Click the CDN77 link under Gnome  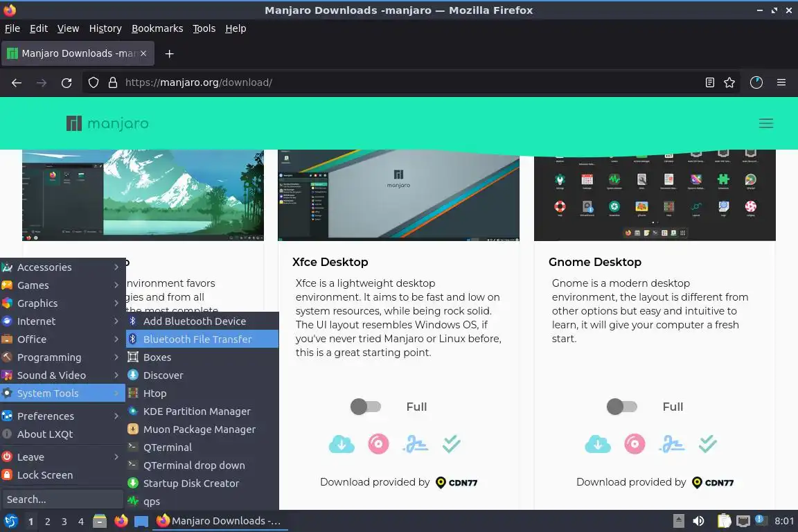pos(713,482)
